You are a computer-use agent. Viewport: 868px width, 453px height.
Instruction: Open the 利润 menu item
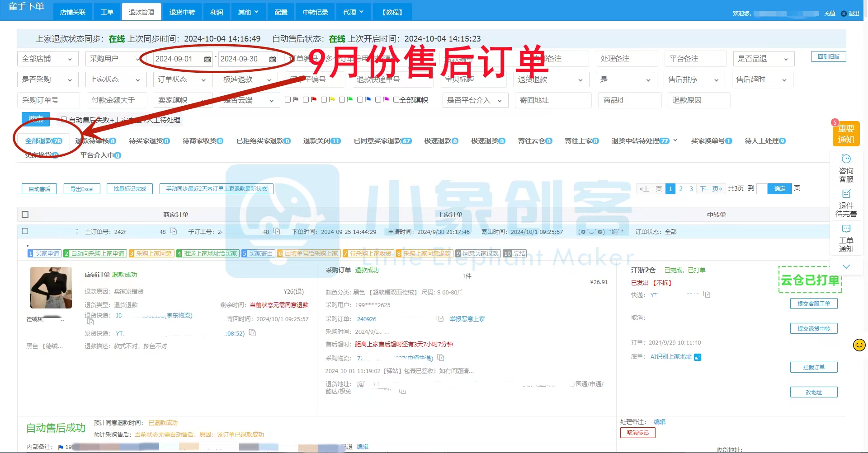click(217, 12)
